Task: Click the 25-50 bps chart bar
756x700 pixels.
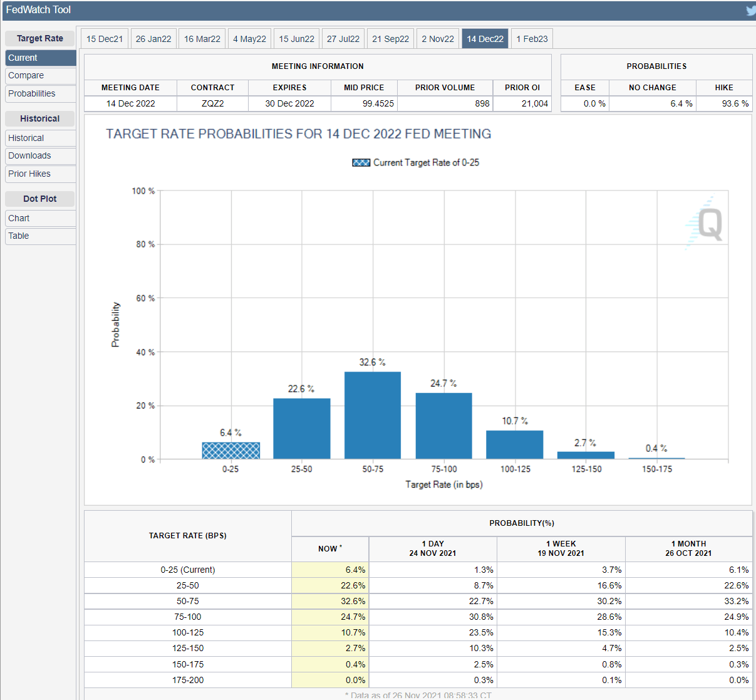Action: point(301,429)
